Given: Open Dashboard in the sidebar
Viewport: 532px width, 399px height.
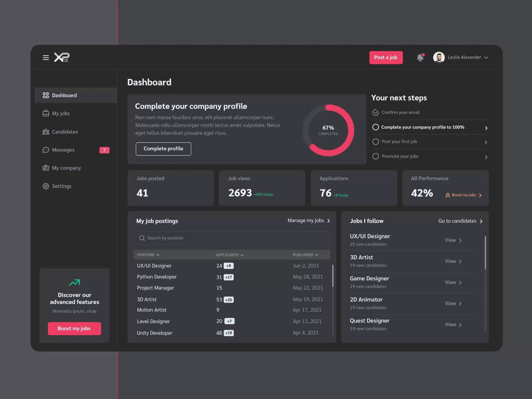Looking at the screenshot, I should point(76,95).
